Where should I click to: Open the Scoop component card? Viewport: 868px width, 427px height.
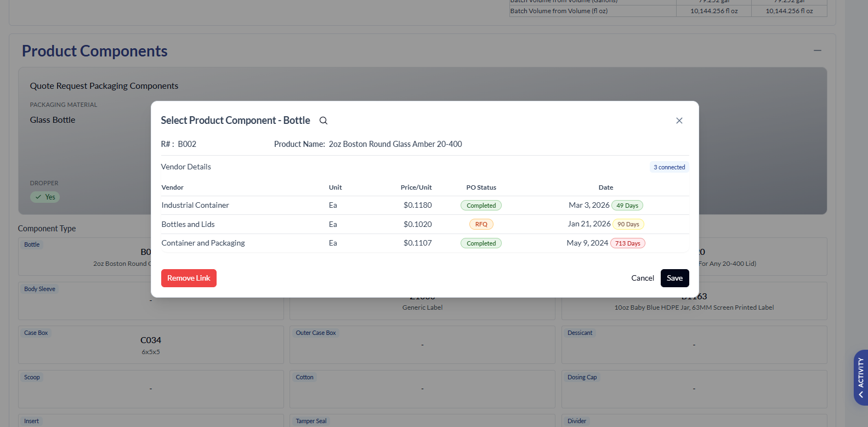(151, 389)
